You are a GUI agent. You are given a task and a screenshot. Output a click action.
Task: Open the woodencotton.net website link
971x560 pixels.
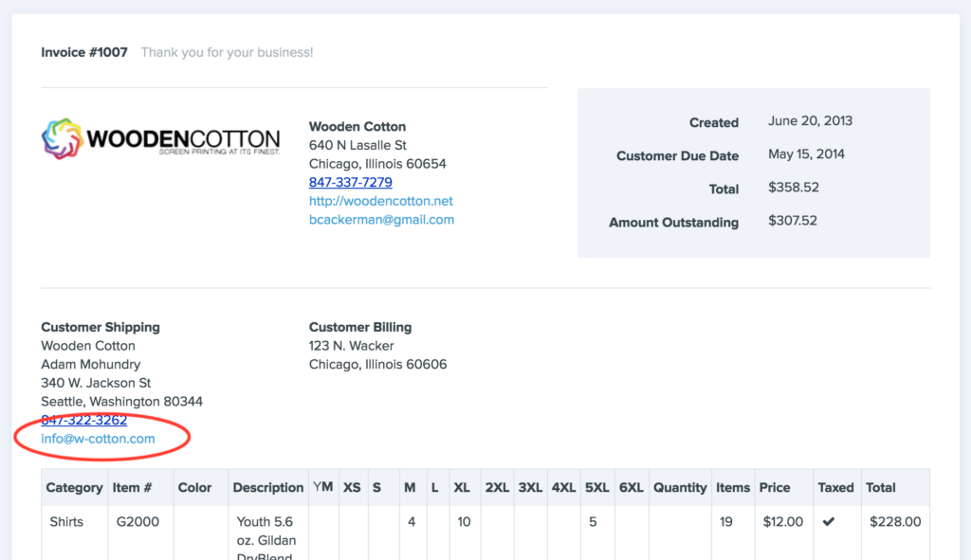point(380,201)
